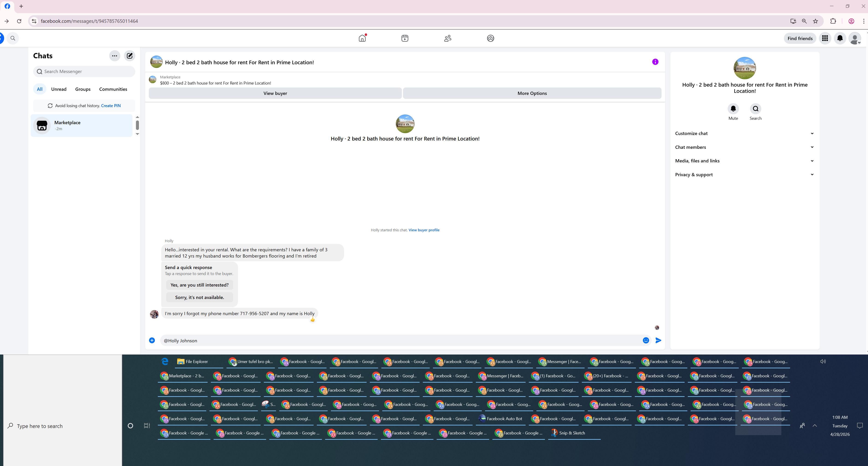Expand the Customize chat section
Image resolution: width=868 pixels, height=466 pixels.
pyautogui.click(x=745, y=133)
